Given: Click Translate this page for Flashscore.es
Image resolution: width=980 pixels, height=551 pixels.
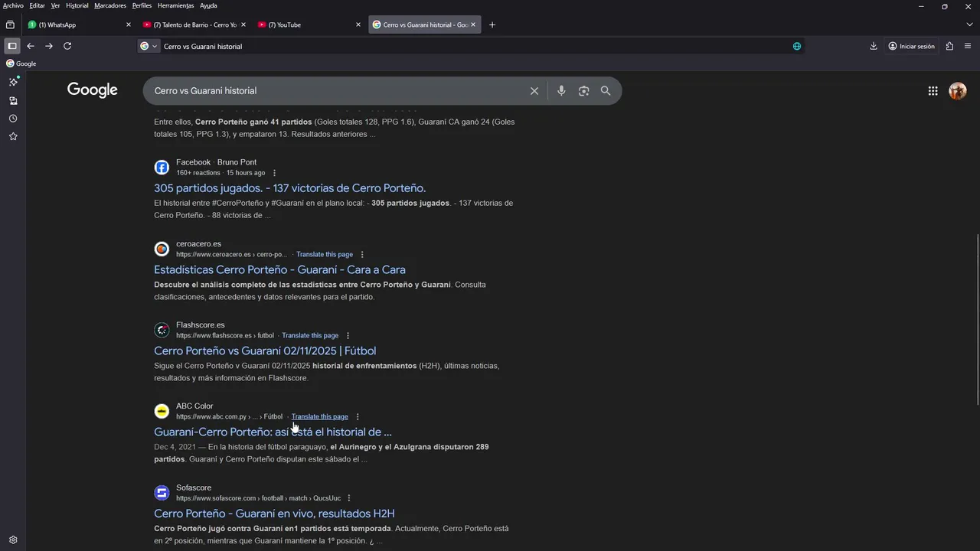Looking at the screenshot, I should [310, 335].
